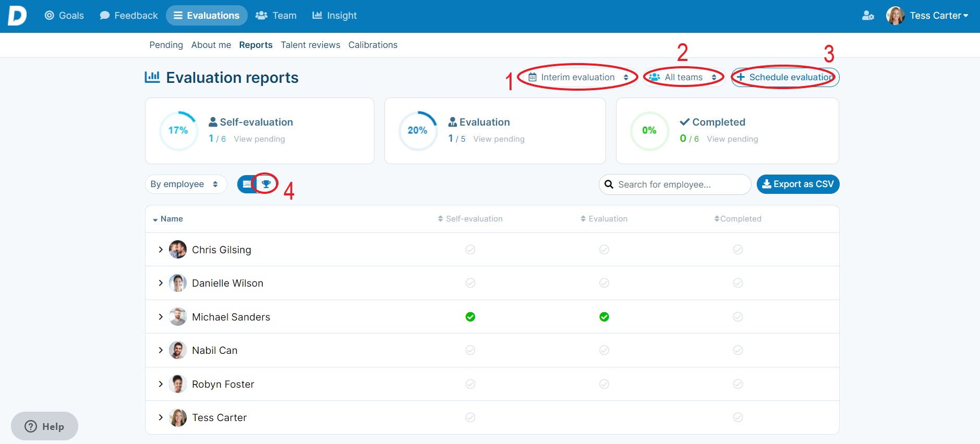Sort by Self-evaluation column
Viewport: 980px width, 444px height.
(x=470, y=219)
